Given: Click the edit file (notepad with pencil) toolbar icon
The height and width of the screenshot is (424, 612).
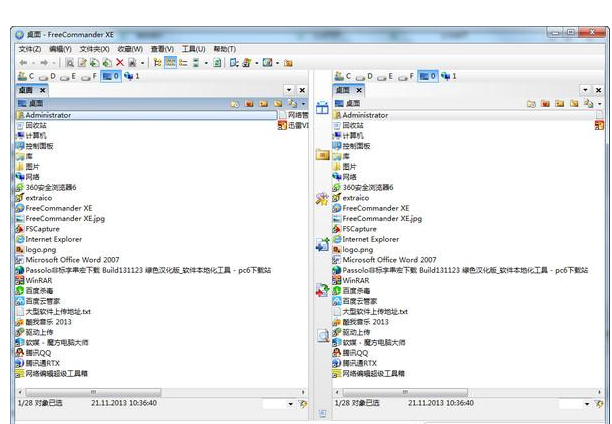Looking at the screenshot, I should click(82, 63).
